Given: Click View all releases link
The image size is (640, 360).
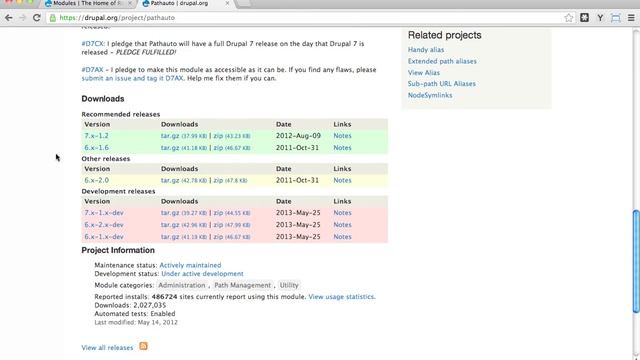Looking at the screenshot, I should (107, 348).
